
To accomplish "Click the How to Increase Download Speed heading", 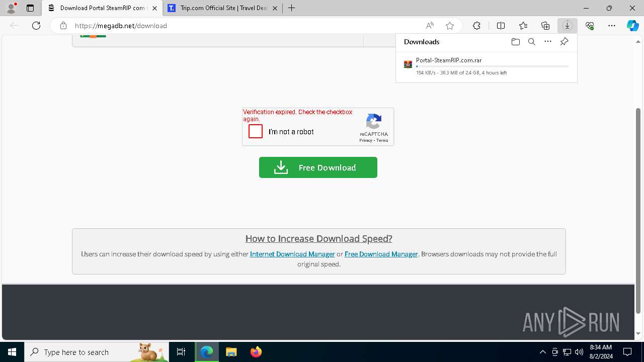I will 318,238.
